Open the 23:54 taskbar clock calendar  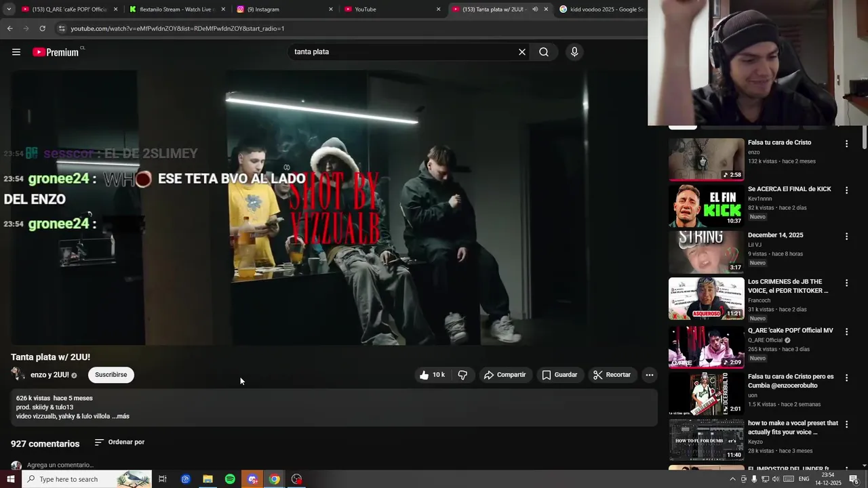(x=828, y=479)
